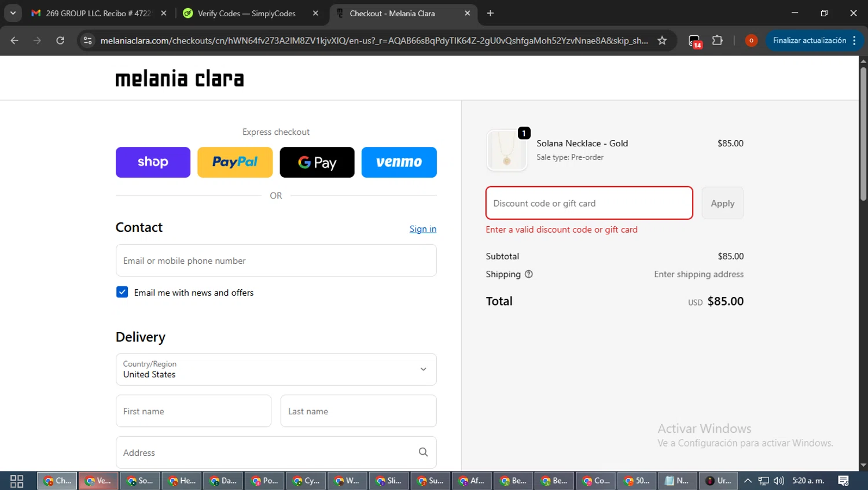The image size is (868, 490).
Task: Open the Windows notification center icon
Action: (x=844, y=481)
